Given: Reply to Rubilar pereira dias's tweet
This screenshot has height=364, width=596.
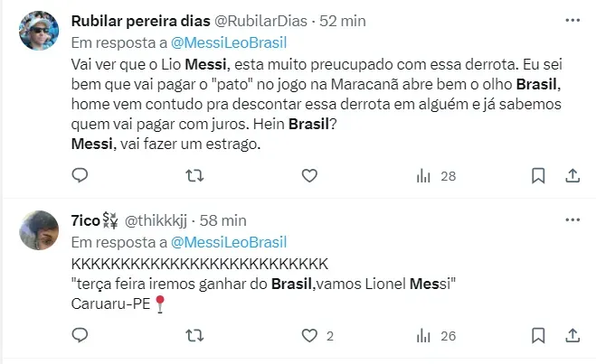Looking at the screenshot, I should pyautogui.click(x=80, y=176).
